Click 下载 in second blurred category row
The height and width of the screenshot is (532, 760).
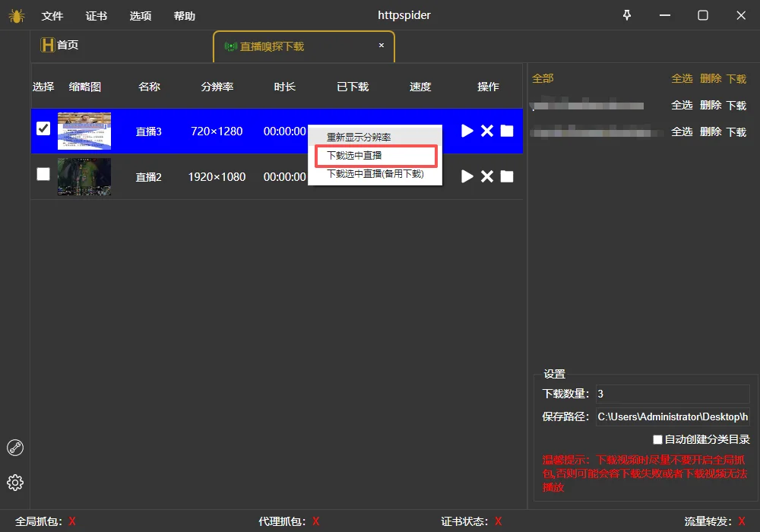click(736, 131)
